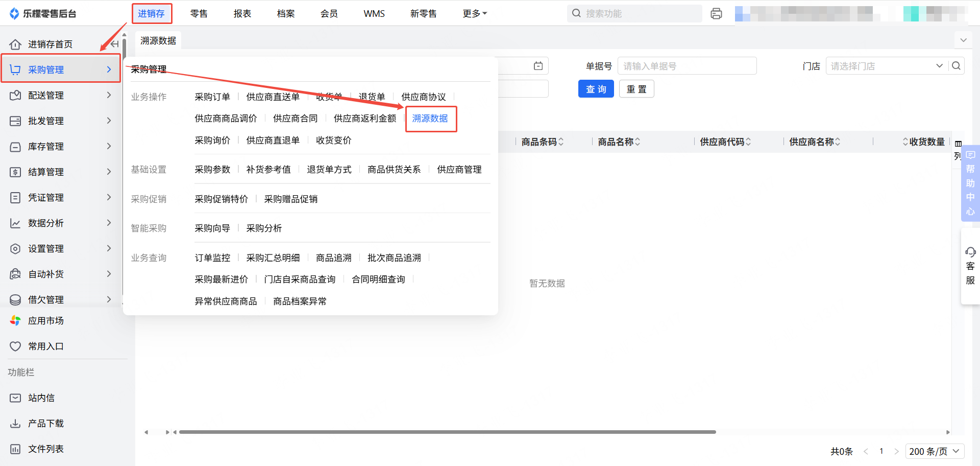Click the blue 查询 button
This screenshot has height=466, width=980.
pyautogui.click(x=596, y=89)
